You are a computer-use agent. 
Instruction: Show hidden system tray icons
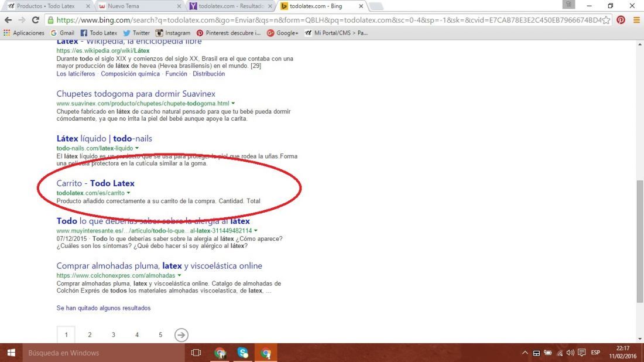(525, 353)
